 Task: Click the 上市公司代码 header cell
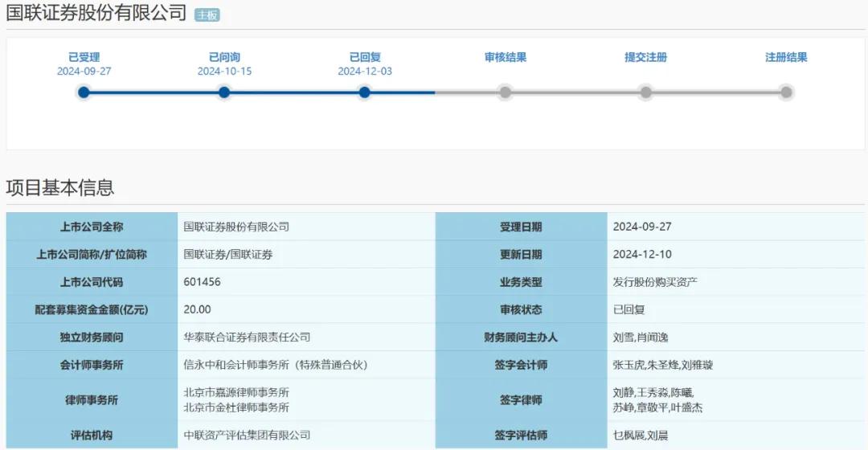click(92, 282)
